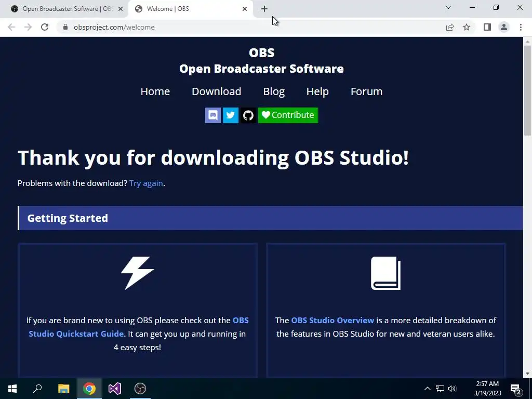Close the Open Broadcaster Software tab

[121, 9]
